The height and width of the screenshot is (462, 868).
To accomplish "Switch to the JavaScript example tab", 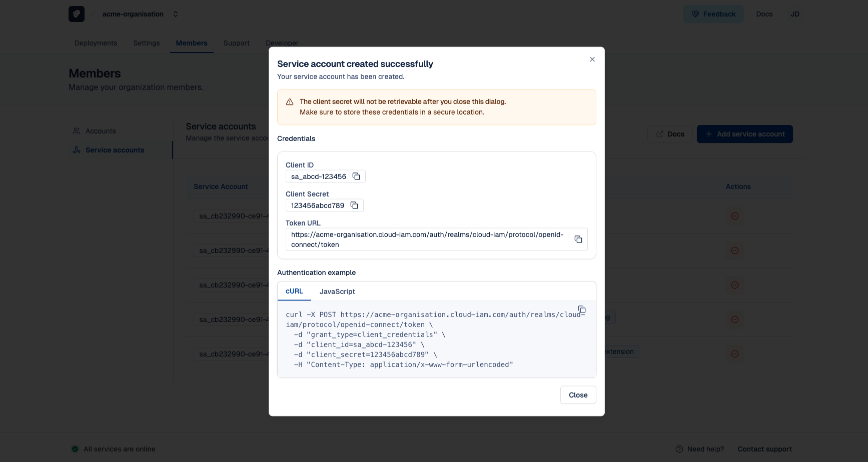I will click(337, 291).
